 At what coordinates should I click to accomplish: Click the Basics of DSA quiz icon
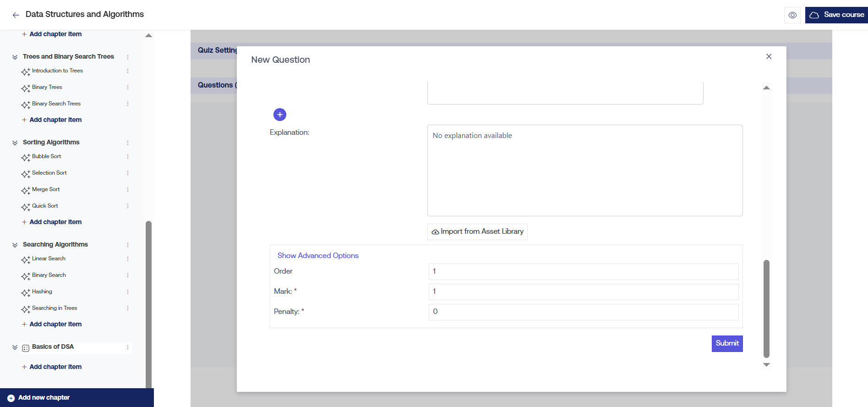point(26,348)
